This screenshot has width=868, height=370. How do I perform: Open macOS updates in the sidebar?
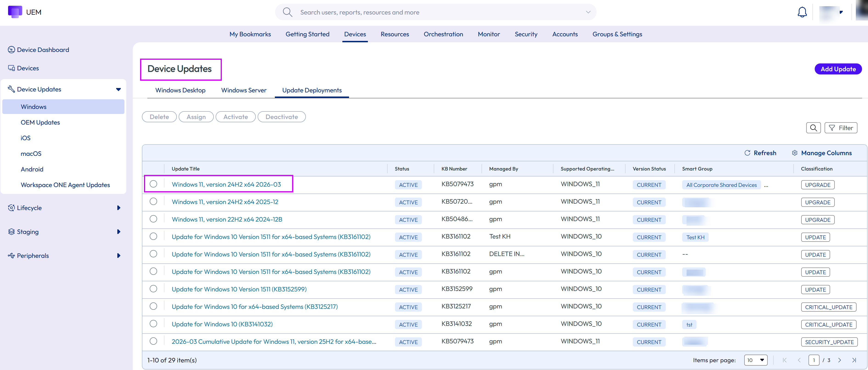[31, 154]
